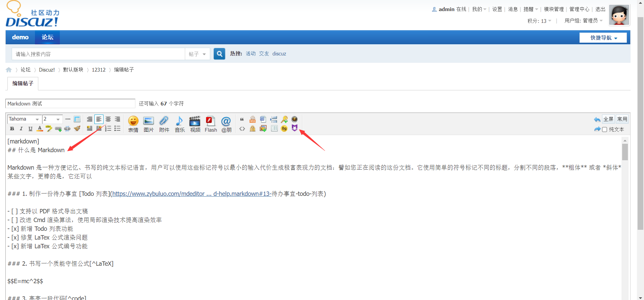Insert Flash content
Image resolution: width=644 pixels, height=300 pixels.
[211, 124]
